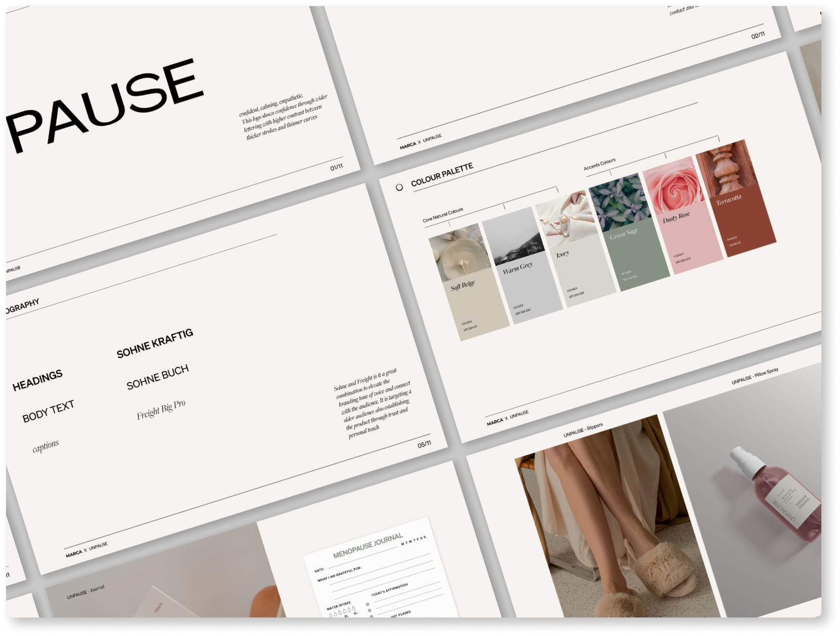Image resolution: width=840 pixels, height=636 pixels.
Task: Select the SOHNE BUCH font name
Action: point(158,377)
